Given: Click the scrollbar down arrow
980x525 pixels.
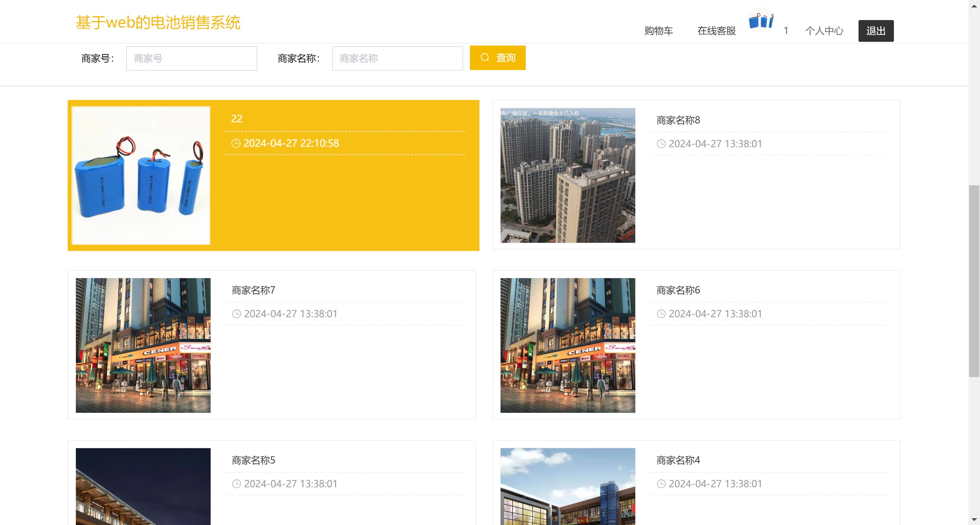Looking at the screenshot, I should [x=974, y=519].
